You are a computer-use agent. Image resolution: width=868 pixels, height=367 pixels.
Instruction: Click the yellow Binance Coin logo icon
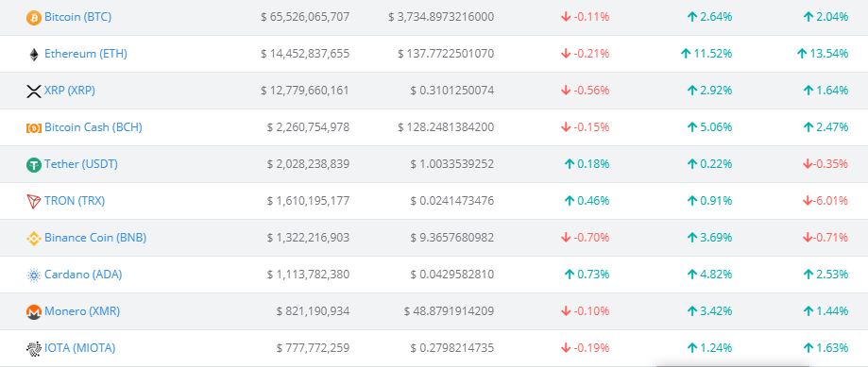pyautogui.click(x=34, y=238)
